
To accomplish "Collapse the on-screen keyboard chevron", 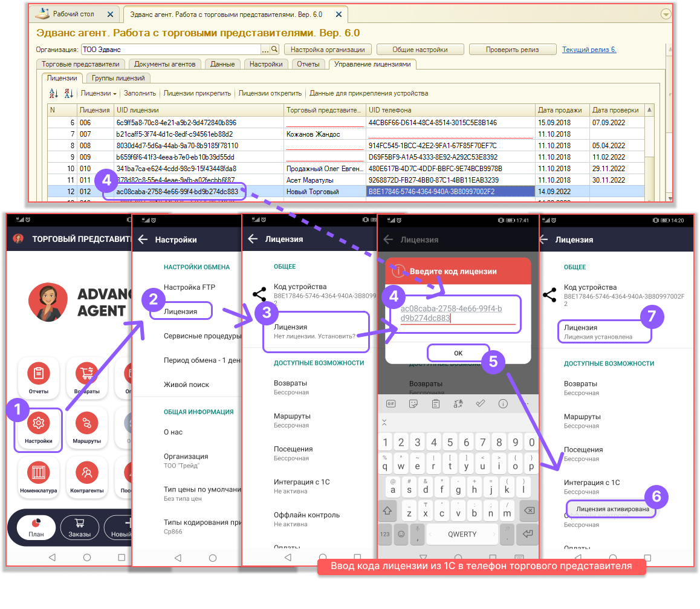I will pyautogui.click(x=384, y=422).
